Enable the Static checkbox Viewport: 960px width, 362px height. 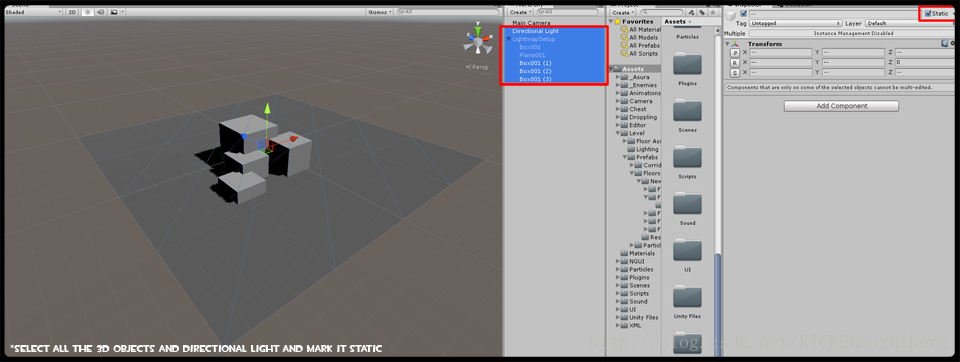click(928, 13)
